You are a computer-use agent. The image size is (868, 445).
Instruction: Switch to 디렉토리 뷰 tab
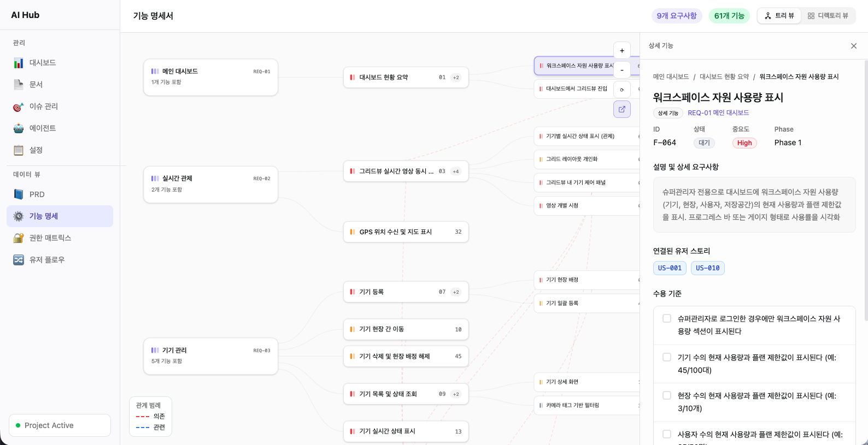828,16
